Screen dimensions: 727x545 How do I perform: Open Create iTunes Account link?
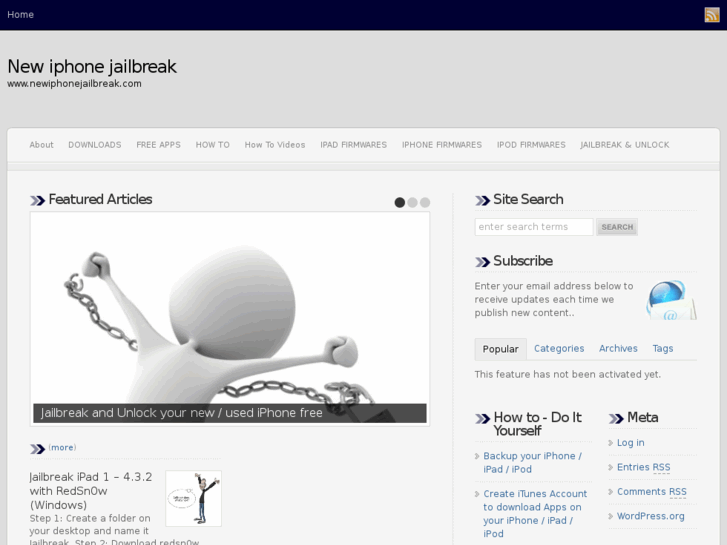535,513
